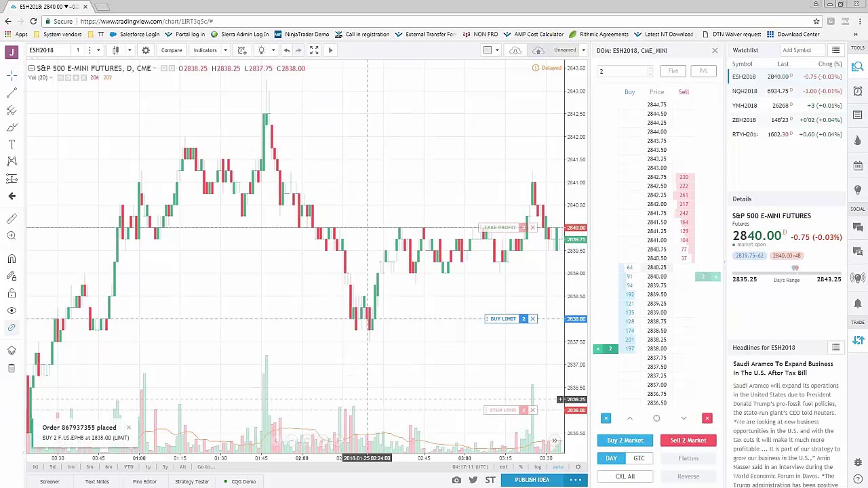This screenshot has height=488, width=868.
Task: Expand lightbulb ideas dropdown arrow
Action: (273, 50)
